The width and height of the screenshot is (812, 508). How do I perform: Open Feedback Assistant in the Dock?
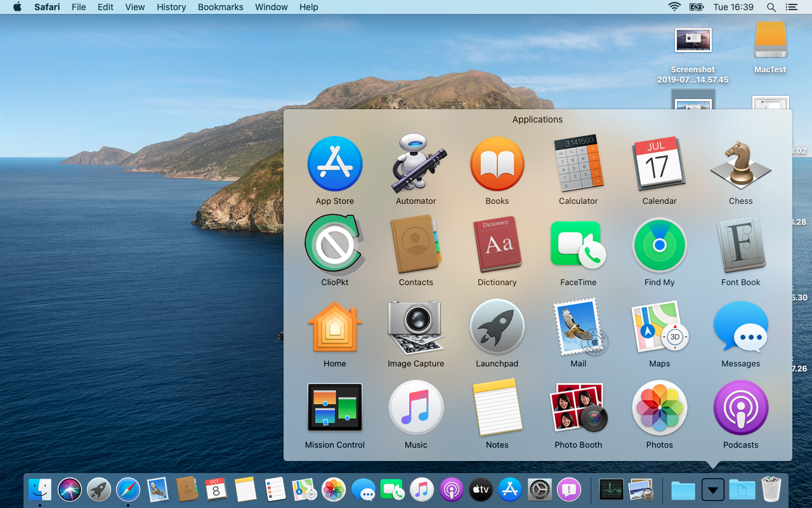pyautogui.click(x=569, y=490)
